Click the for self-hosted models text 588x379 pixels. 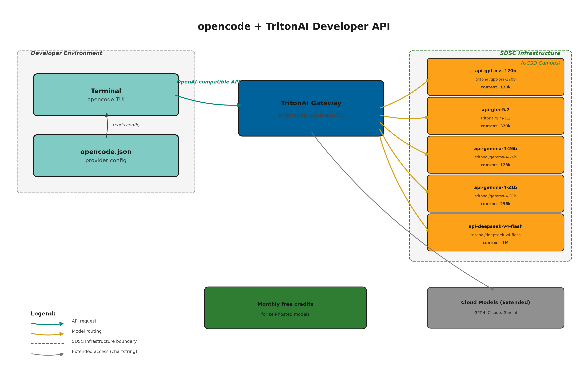pos(285,314)
